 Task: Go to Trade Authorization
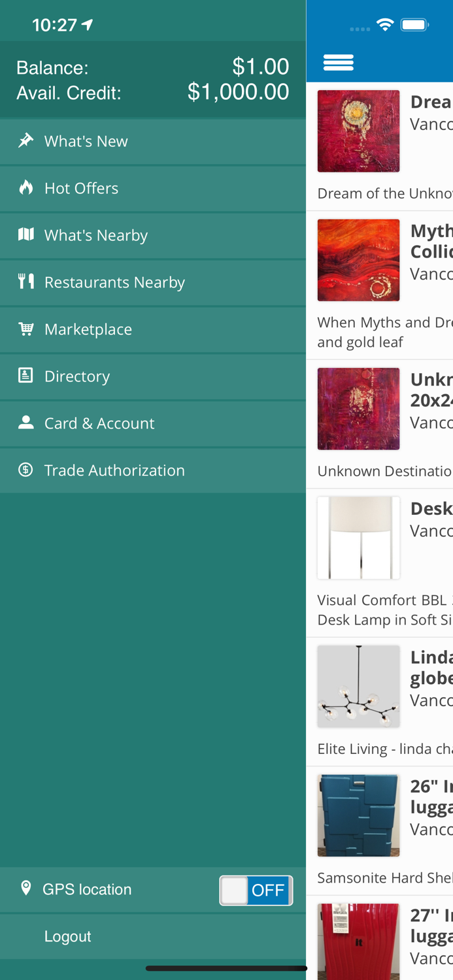coord(114,470)
